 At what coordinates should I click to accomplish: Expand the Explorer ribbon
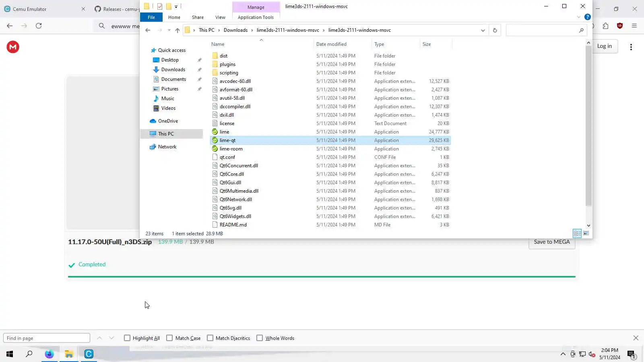tap(578, 17)
